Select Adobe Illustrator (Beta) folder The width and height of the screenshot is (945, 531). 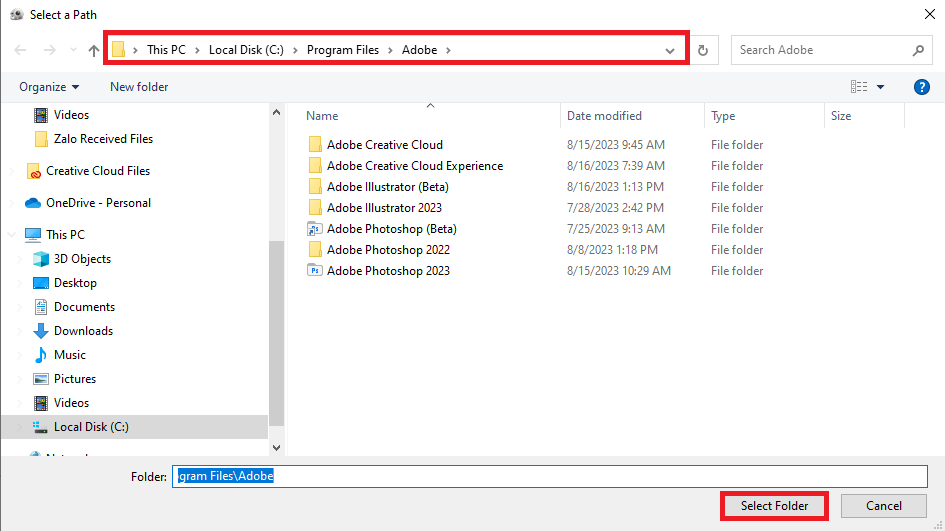(388, 187)
